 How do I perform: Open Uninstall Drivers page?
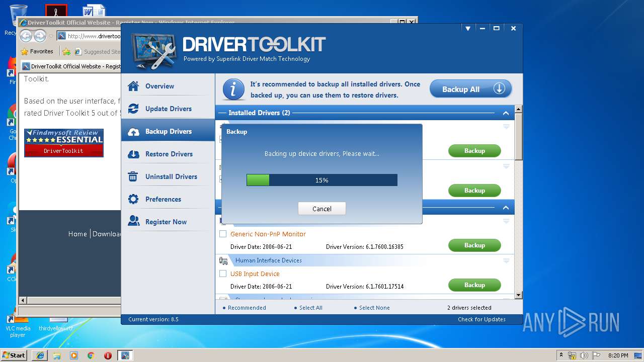[x=168, y=176]
